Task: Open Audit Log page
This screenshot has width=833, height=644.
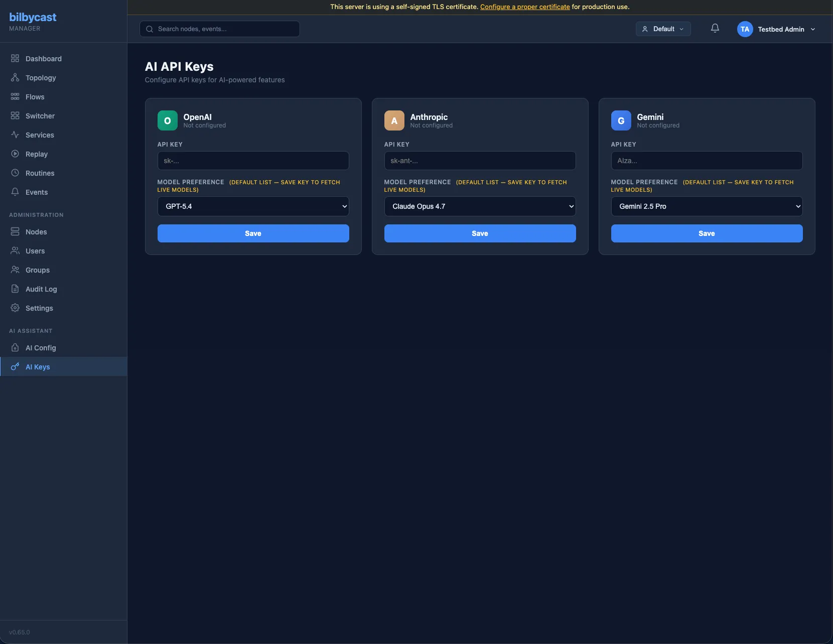Action: (63, 289)
